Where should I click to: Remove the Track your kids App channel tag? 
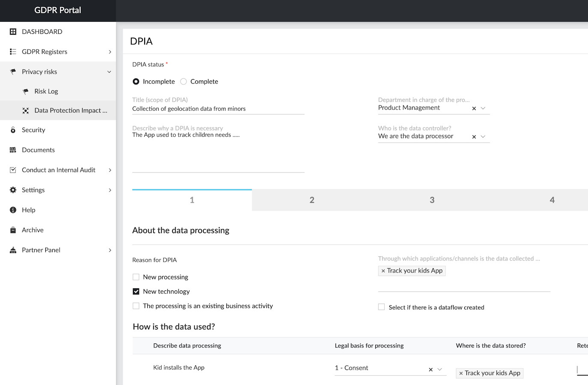click(383, 271)
